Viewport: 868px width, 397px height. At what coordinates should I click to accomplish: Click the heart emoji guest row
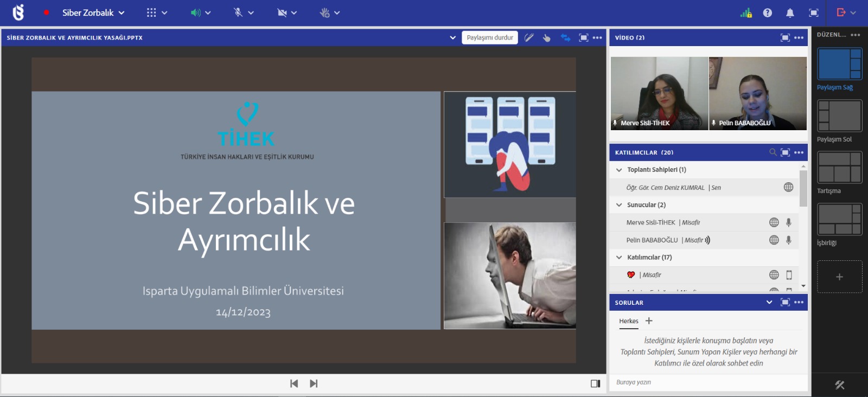(x=704, y=275)
